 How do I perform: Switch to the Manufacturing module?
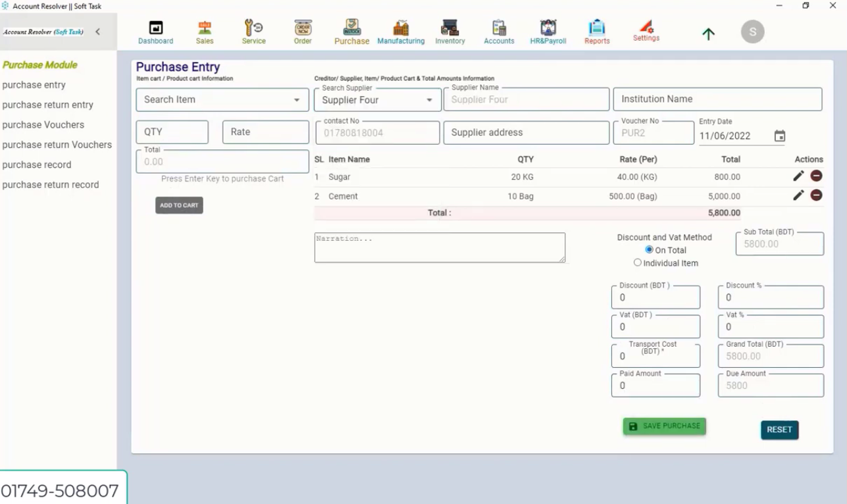coord(401,32)
